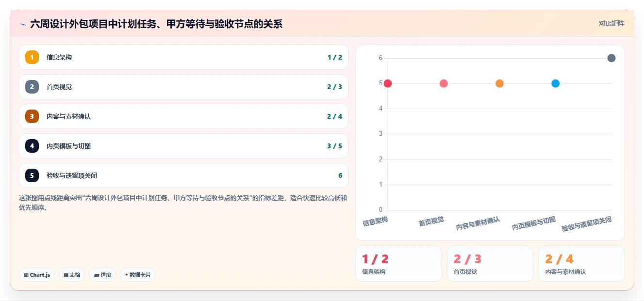644x301 pixels.
Task: Click the Chart.js tag
Action: click(x=37, y=275)
